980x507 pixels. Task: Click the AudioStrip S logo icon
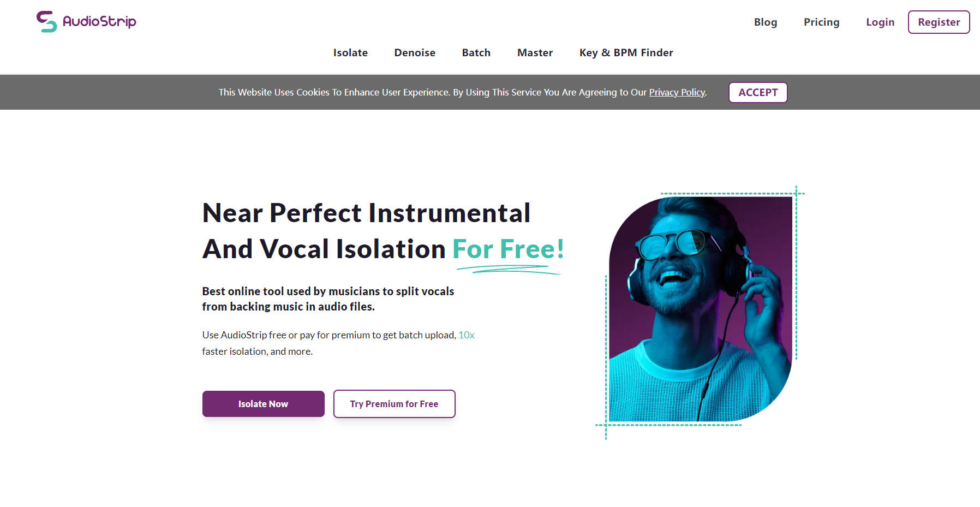click(x=46, y=22)
